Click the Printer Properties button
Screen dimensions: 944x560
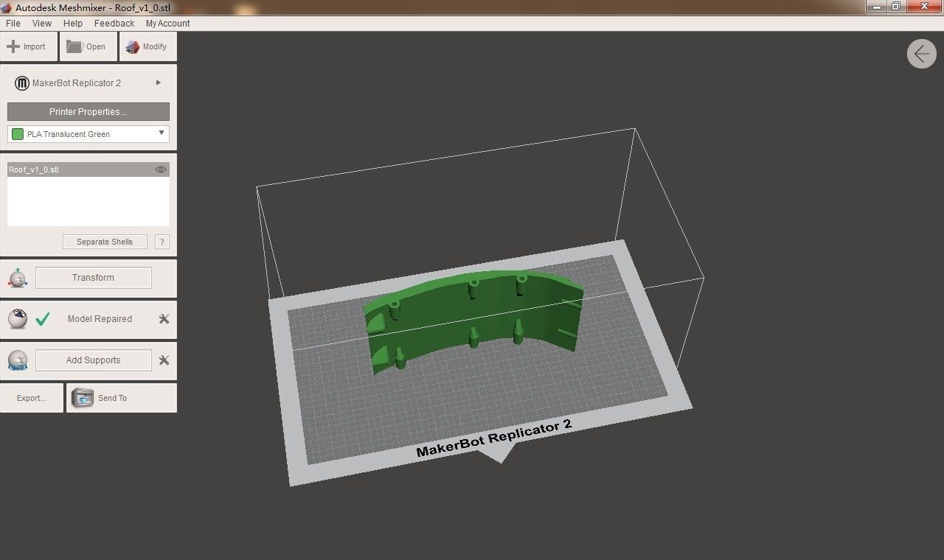point(88,112)
